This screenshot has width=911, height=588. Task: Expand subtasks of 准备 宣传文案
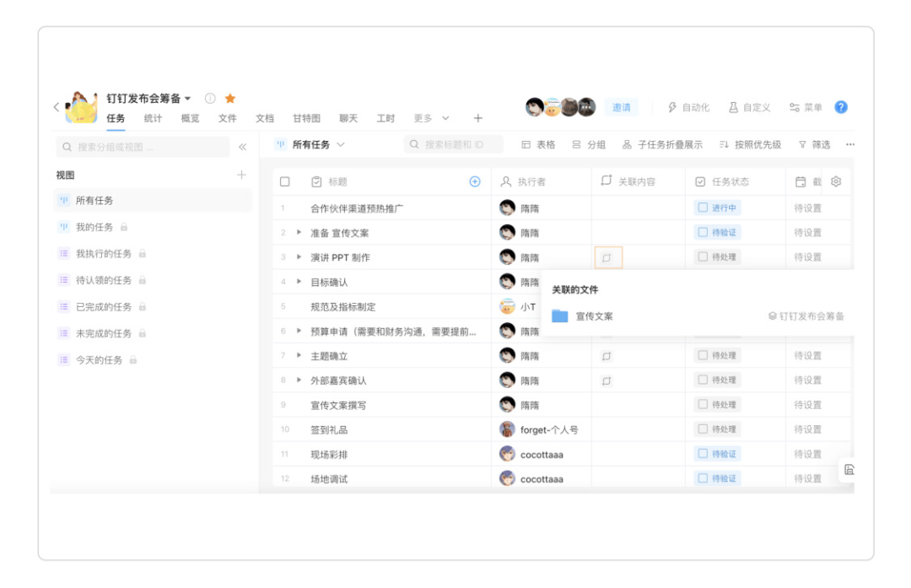[x=299, y=232]
